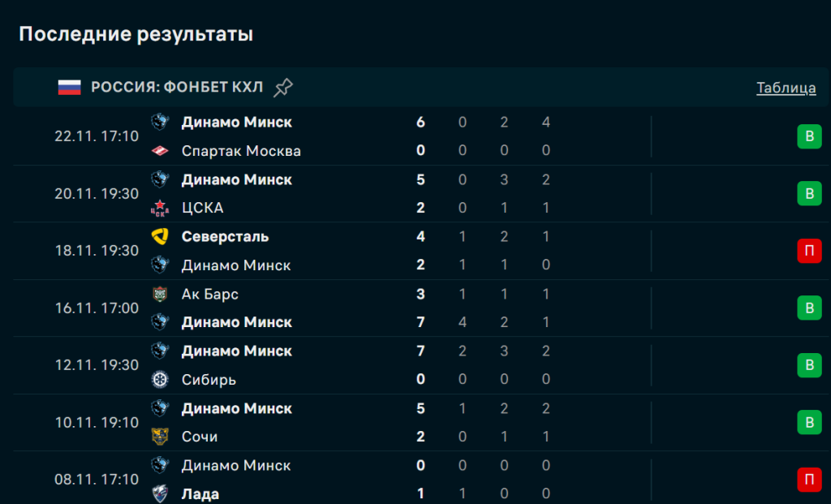Click the Северсталь team name
Image resolution: width=831 pixels, height=504 pixels.
pyautogui.click(x=225, y=237)
